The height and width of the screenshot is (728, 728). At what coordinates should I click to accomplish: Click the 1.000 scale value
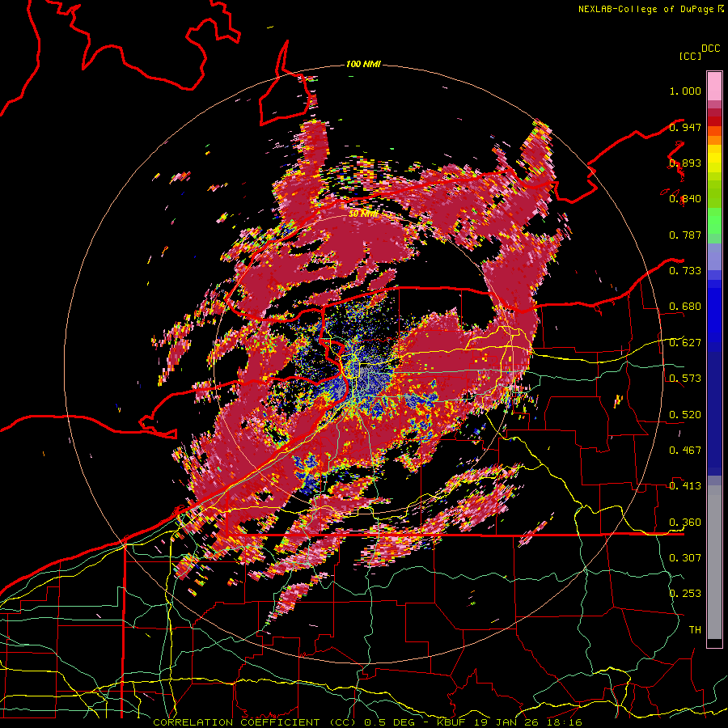[685, 91]
